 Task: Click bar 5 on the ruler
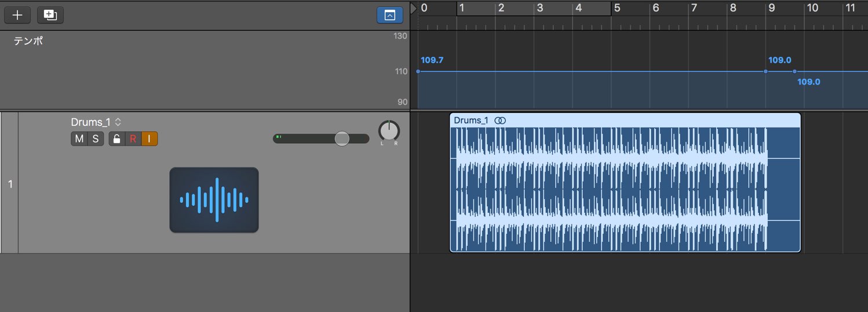(617, 8)
